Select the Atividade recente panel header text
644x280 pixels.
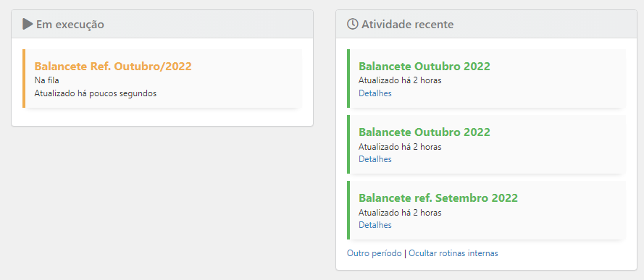tap(407, 25)
